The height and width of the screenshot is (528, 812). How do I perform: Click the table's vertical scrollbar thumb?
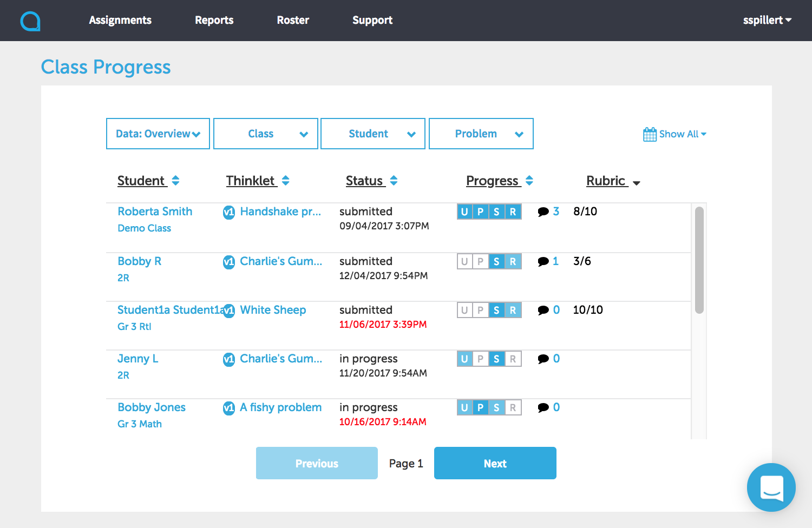tap(699, 260)
